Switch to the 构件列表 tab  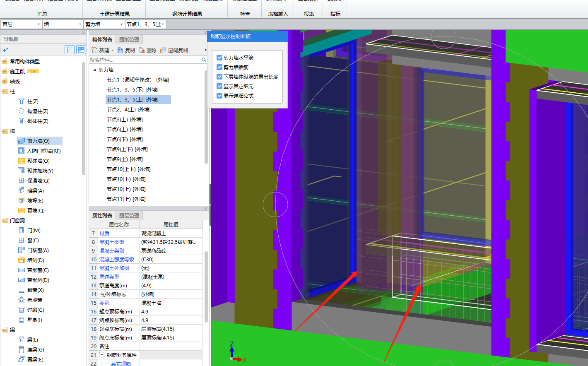pyautogui.click(x=102, y=39)
